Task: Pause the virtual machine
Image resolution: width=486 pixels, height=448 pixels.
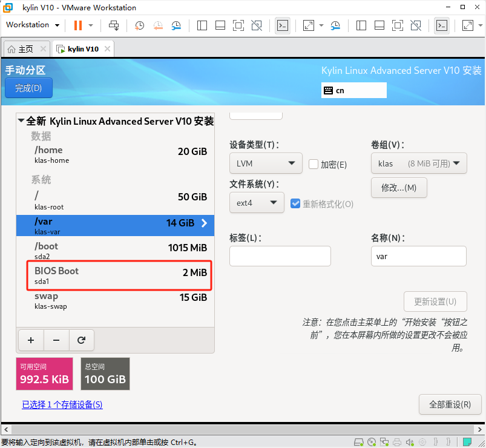Action: coord(77,25)
